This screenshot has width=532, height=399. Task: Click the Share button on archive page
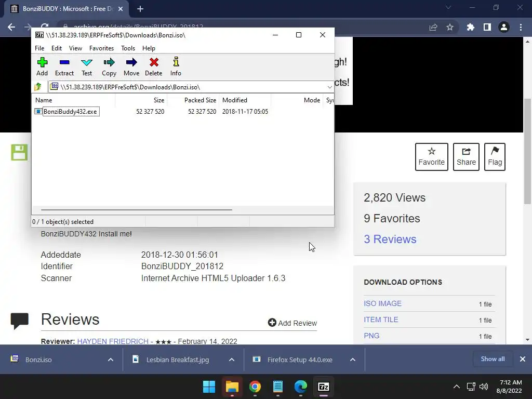466,157
